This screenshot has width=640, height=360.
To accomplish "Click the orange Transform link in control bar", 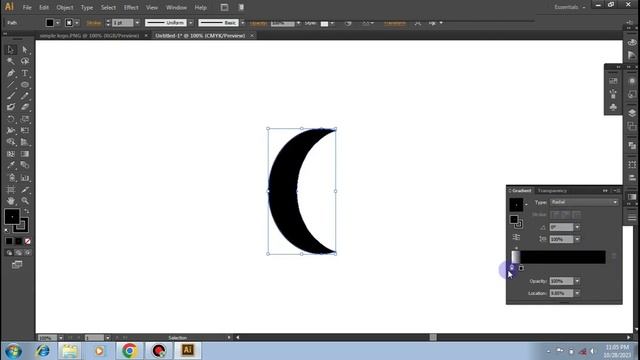I will pyautogui.click(x=395, y=23).
